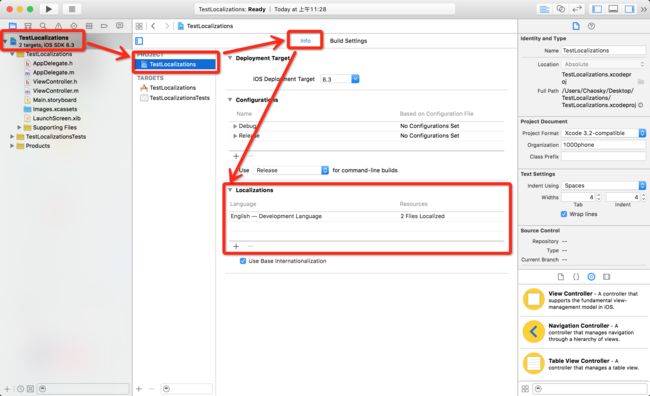Choose project location folder icon
This screenshot has width=650, height=396.
pyautogui.click(x=640, y=82)
